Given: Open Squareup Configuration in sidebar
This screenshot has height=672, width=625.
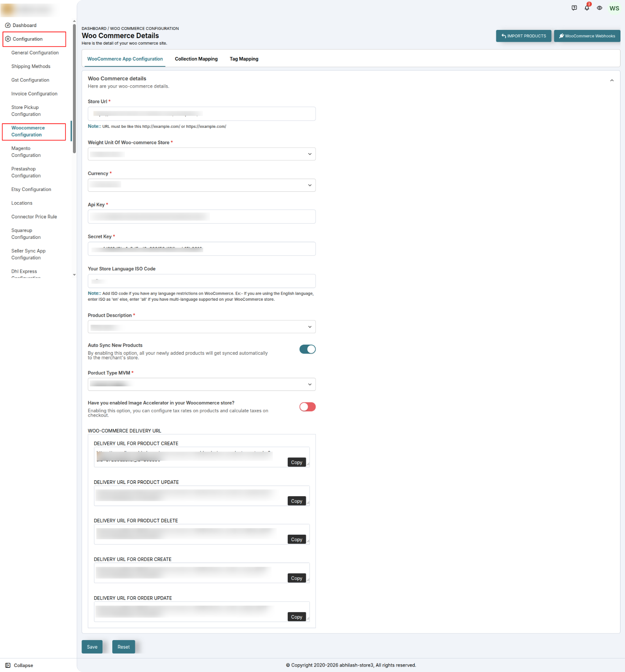Looking at the screenshot, I should pos(26,234).
